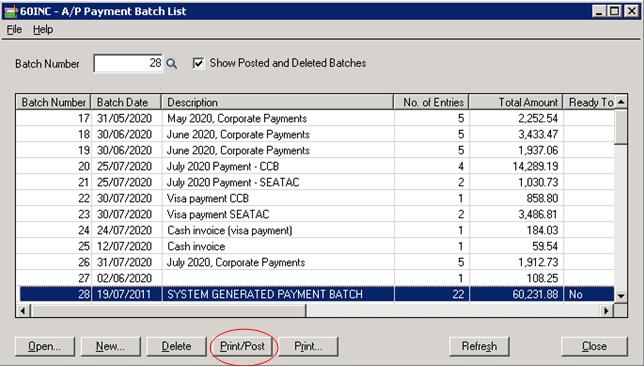
Task: Click into the Batch Number input field
Action: pos(128,63)
